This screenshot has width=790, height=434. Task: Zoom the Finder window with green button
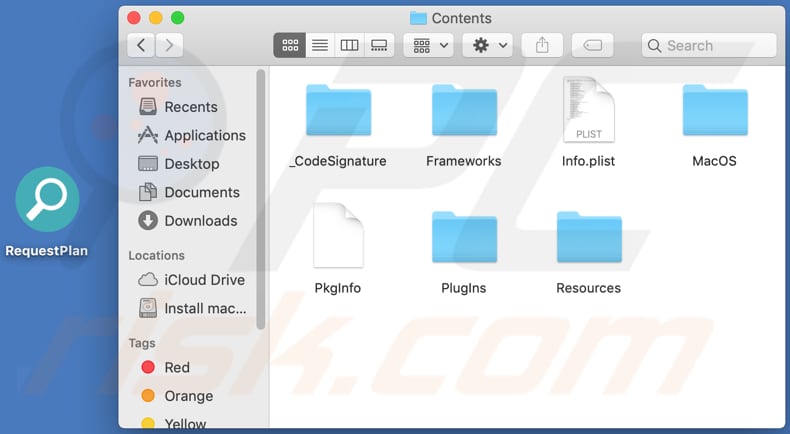coord(177,18)
